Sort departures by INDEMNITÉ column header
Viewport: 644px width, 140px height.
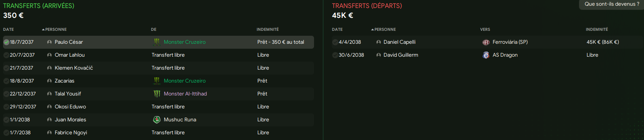[x=597, y=29]
